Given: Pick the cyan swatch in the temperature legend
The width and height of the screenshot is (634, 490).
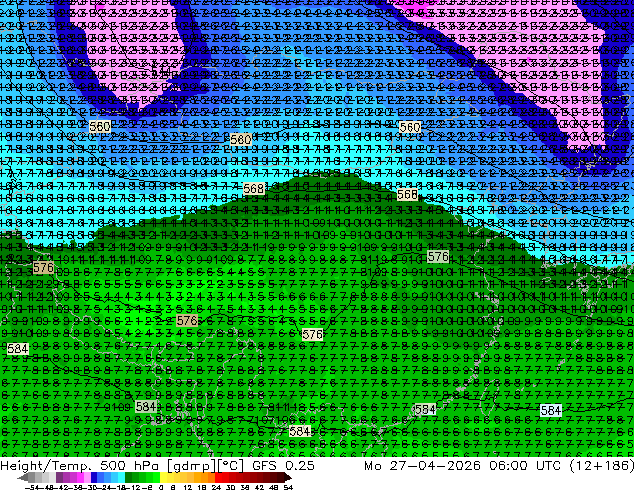Looking at the screenshot, I should (121, 478).
